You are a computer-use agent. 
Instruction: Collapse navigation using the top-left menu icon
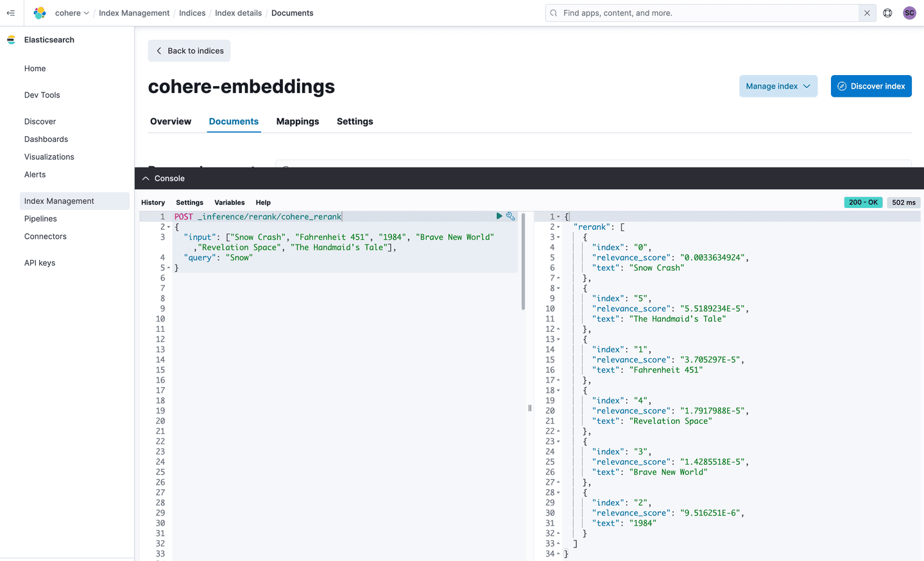click(x=10, y=13)
